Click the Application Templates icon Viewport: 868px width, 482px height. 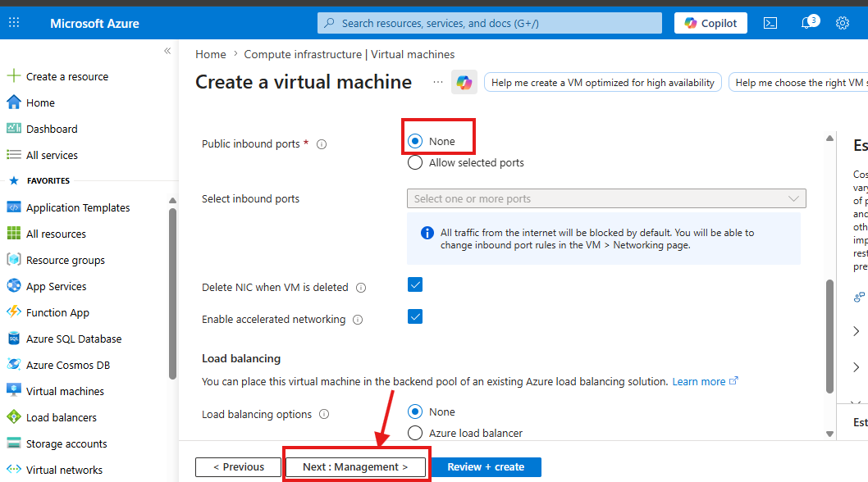pos(14,207)
